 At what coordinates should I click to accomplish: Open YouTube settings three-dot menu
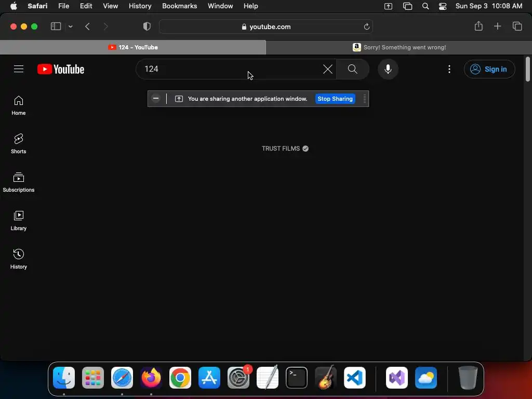pos(449,69)
